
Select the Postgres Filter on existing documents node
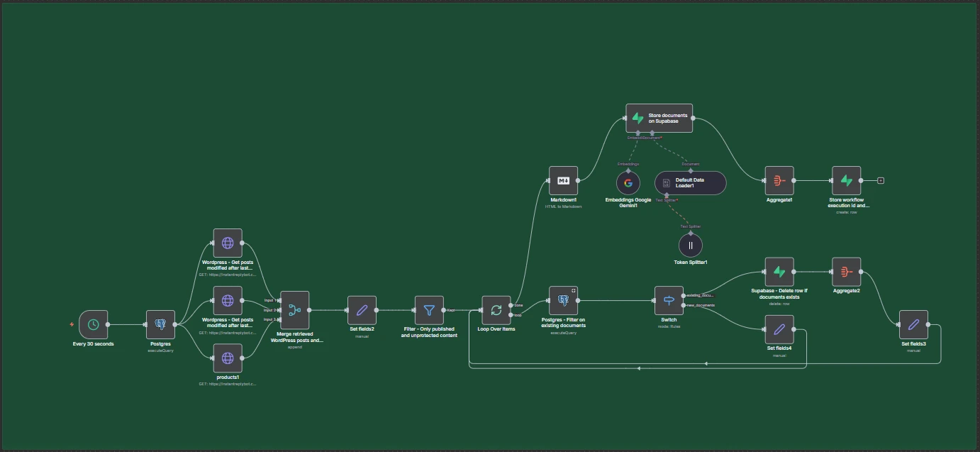[563, 301]
